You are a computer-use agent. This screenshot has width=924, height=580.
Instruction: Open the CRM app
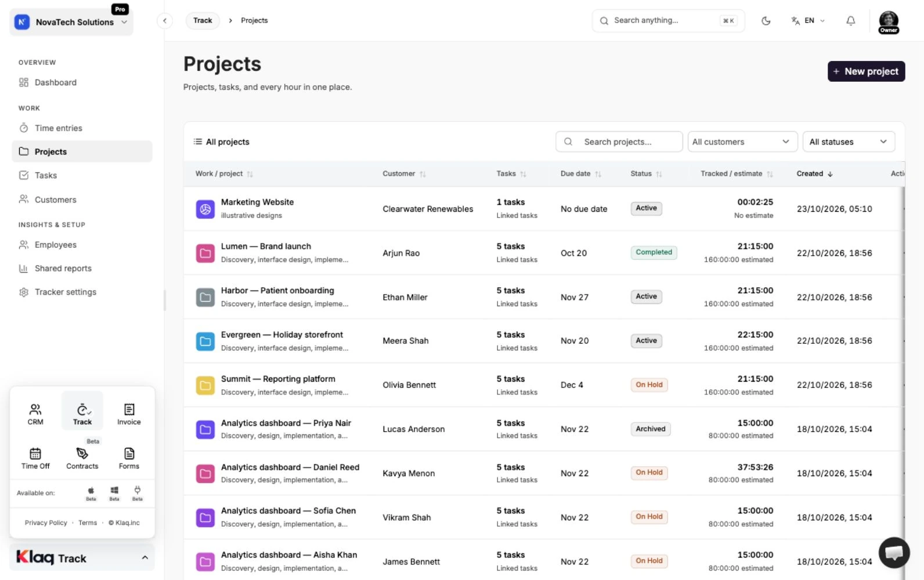(x=35, y=414)
